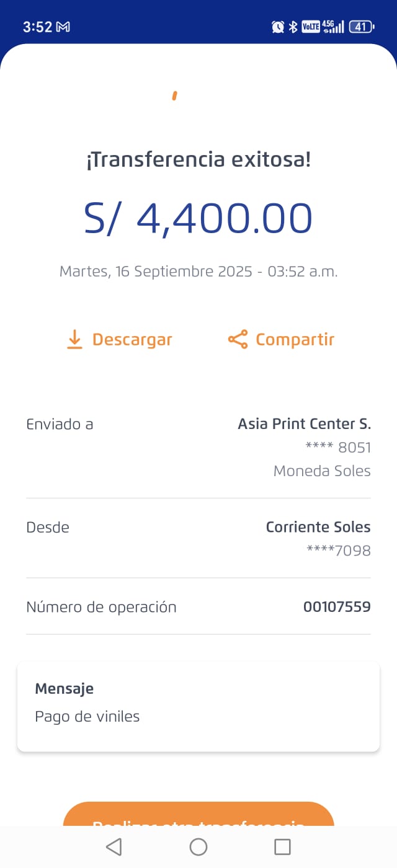Click the Compartir link text
The width and height of the screenshot is (397, 868).
click(295, 340)
